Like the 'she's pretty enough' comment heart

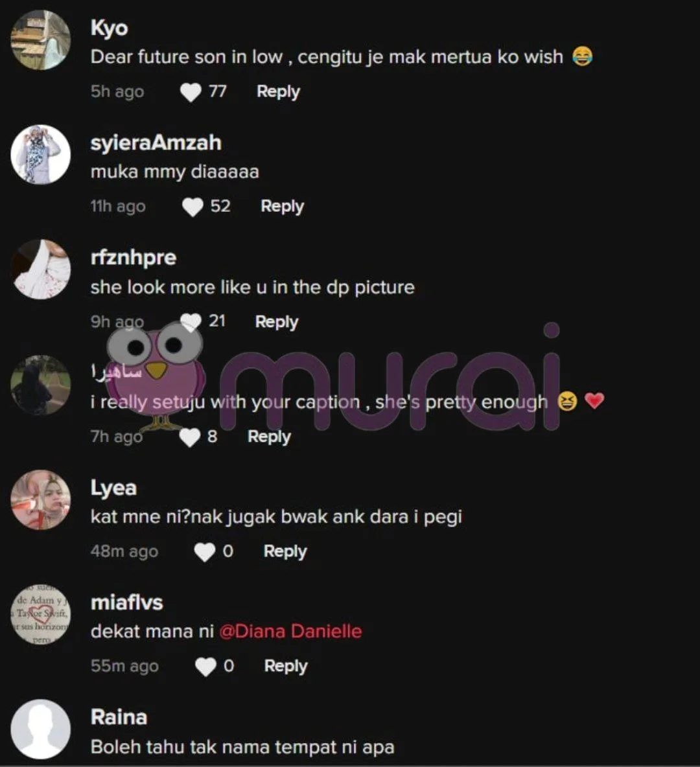[189, 437]
